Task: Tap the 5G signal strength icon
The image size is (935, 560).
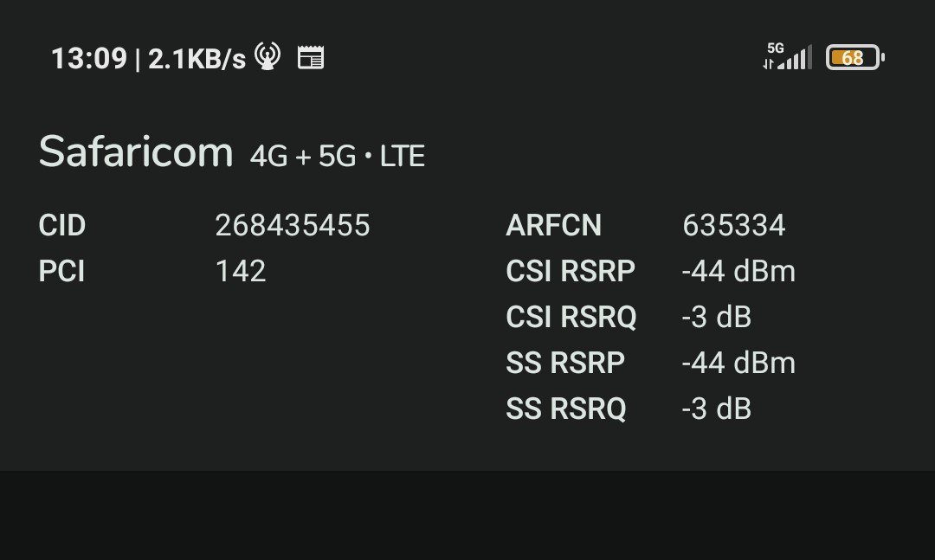Action: [x=787, y=56]
